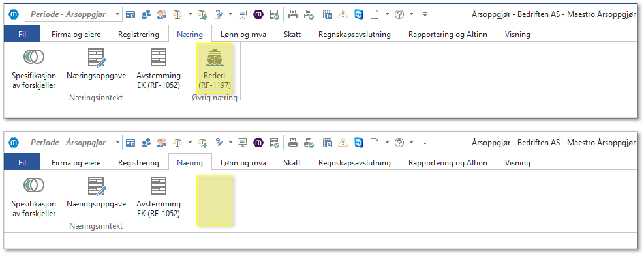Open TeamViewer icon in upper toolbar
The height and width of the screenshot is (256, 644).
[x=359, y=15]
